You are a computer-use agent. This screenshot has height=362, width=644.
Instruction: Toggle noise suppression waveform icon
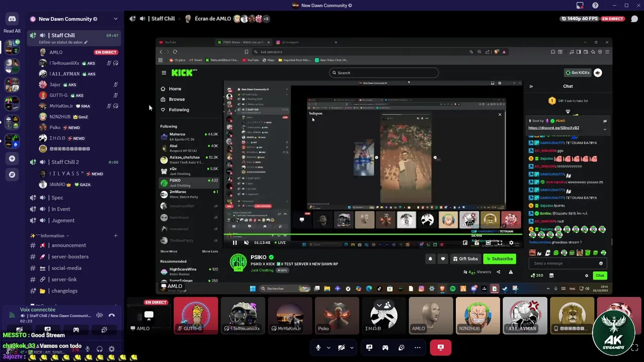[100, 315]
